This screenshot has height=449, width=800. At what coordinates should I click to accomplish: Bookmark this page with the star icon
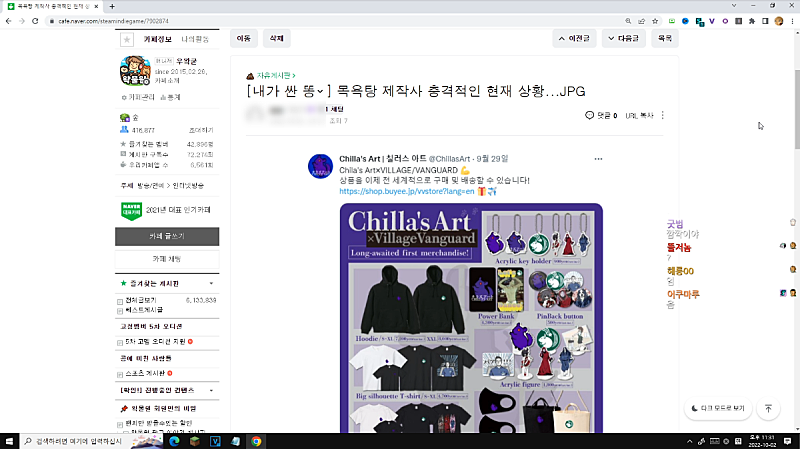point(655,21)
